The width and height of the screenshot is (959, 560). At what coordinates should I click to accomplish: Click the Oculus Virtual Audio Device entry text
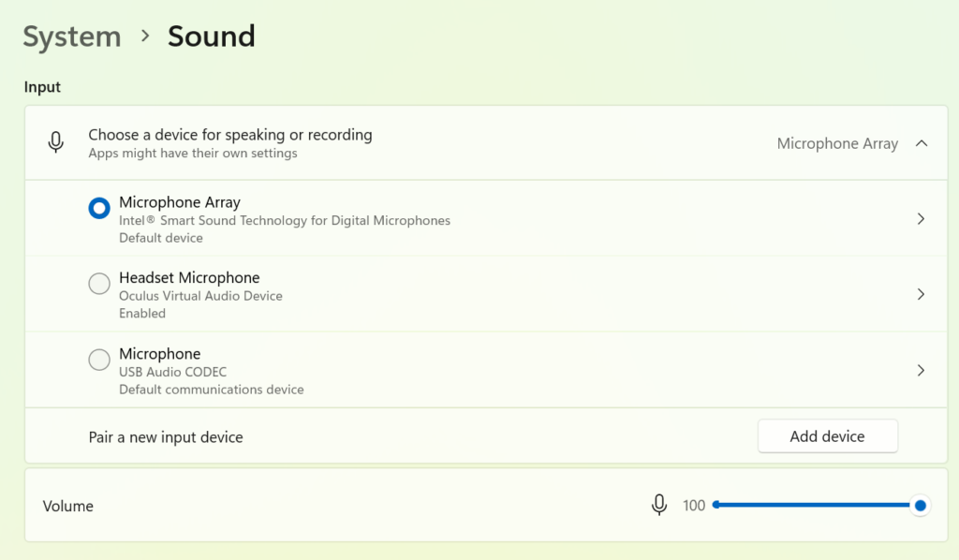pyautogui.click(x=200, y=296)
